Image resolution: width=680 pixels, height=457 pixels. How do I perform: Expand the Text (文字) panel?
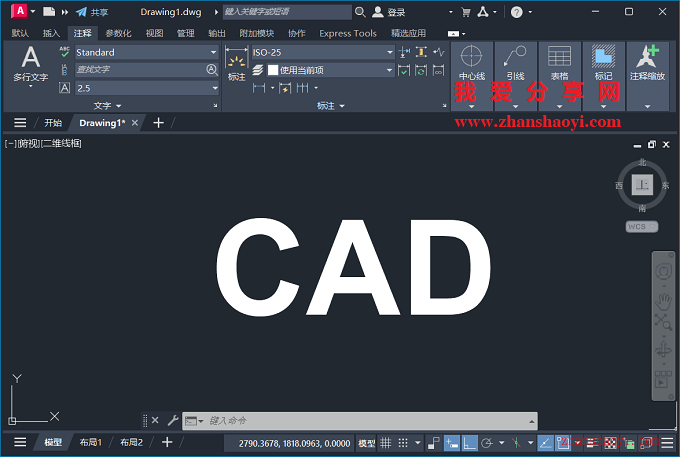(108, 105)
